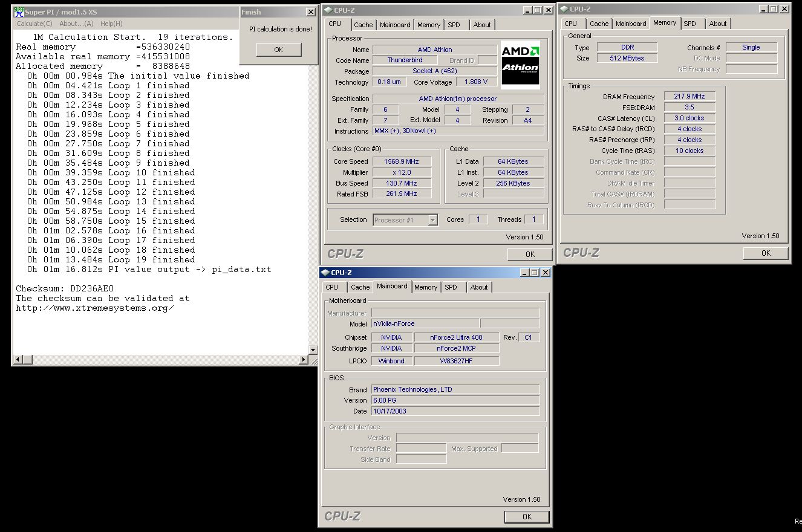Image resolution: width=802 pixels, height=532 pixels.
Task: Click the motherboard Model field nVidia-nForce
Action: pos(425,324)
